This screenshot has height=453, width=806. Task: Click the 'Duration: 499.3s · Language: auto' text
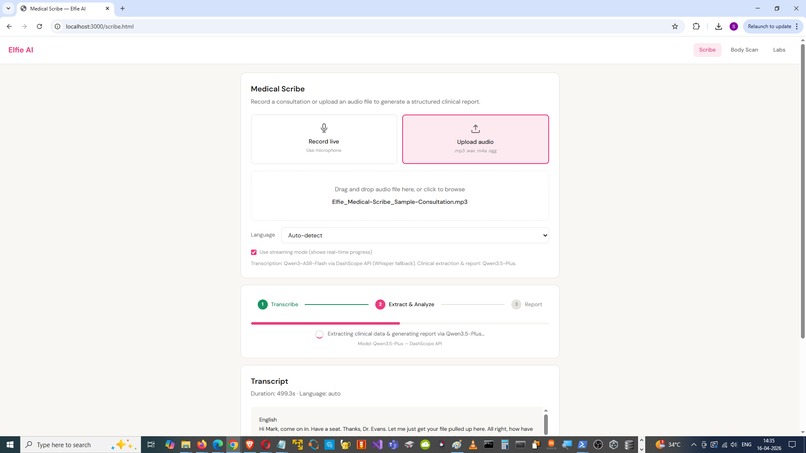[x=296, y=393]
